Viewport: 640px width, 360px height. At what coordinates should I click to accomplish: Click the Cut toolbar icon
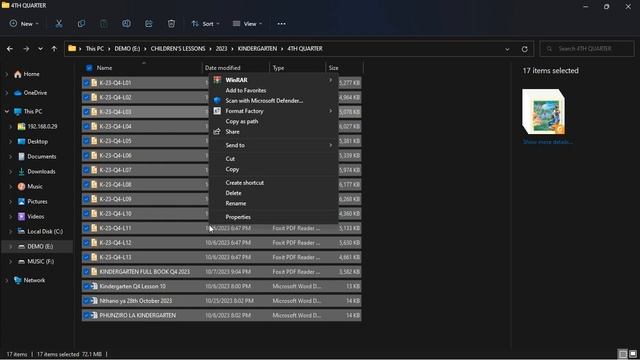(x=59, y=24)
